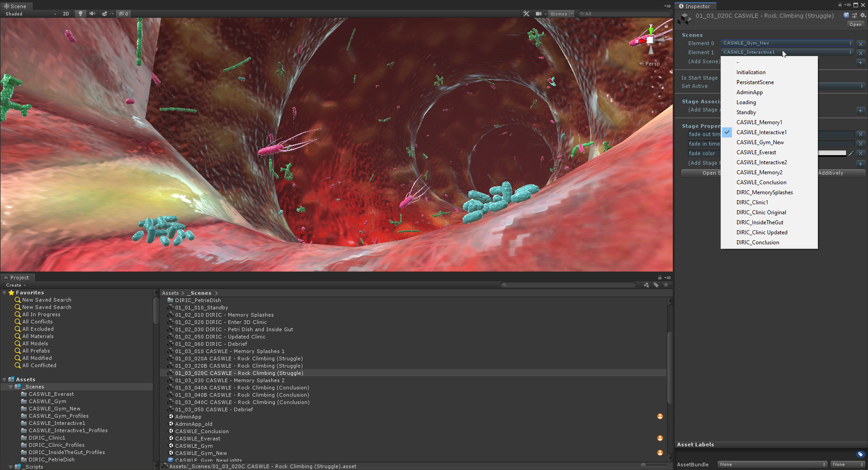The image size is (868, 470).
Task: Open the Element 1 scene dropdown
Action: pos(787,52)
